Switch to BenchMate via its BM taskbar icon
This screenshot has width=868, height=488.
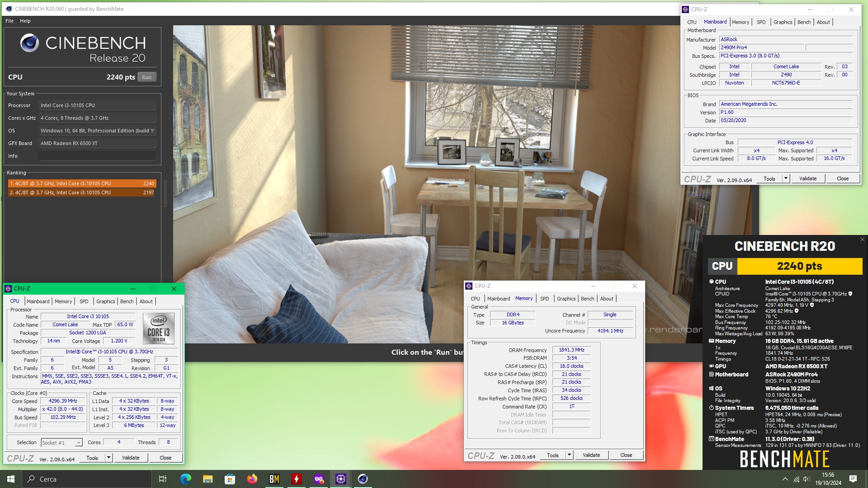tap(274, 479)
